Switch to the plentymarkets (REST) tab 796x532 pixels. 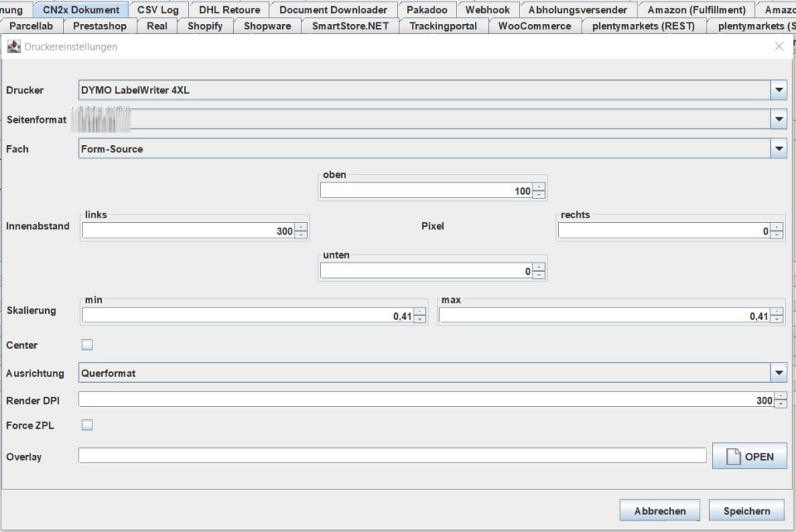pos(643,26)
